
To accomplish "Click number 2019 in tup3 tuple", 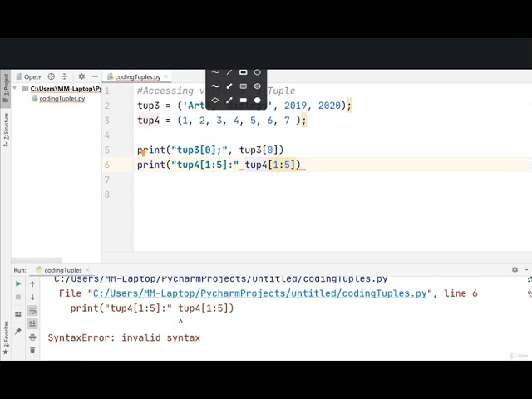I will 295,106.
